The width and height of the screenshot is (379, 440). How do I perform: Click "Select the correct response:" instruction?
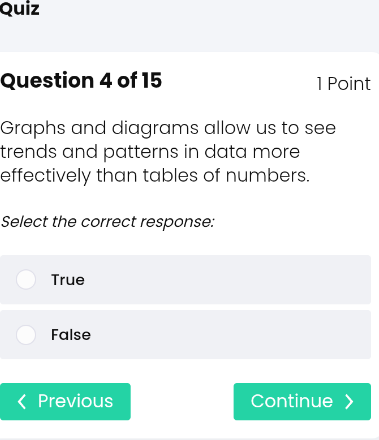(x=107, y=222)
